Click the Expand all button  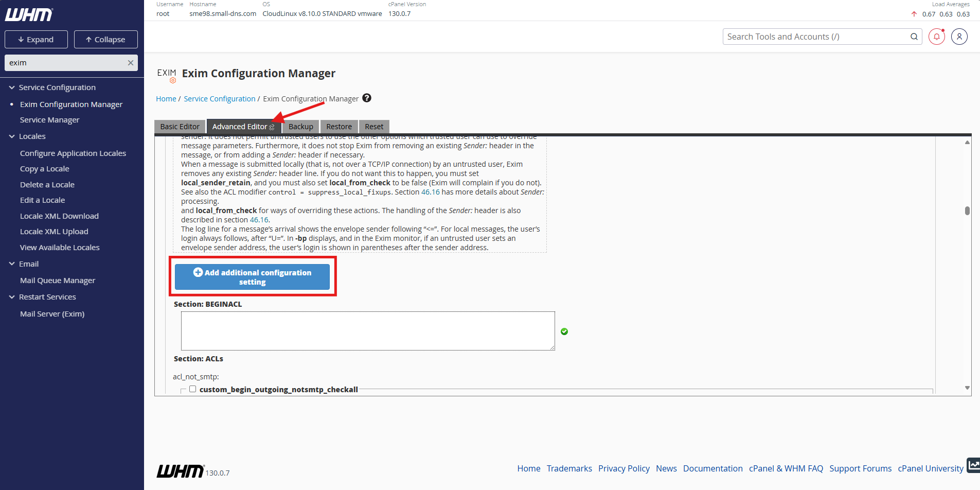coord(36,40)
